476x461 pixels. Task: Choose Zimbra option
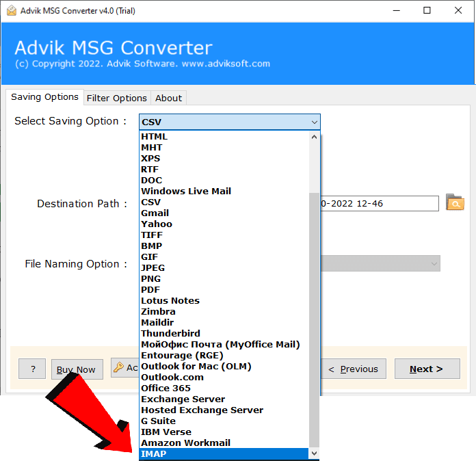tap(224, 311)
